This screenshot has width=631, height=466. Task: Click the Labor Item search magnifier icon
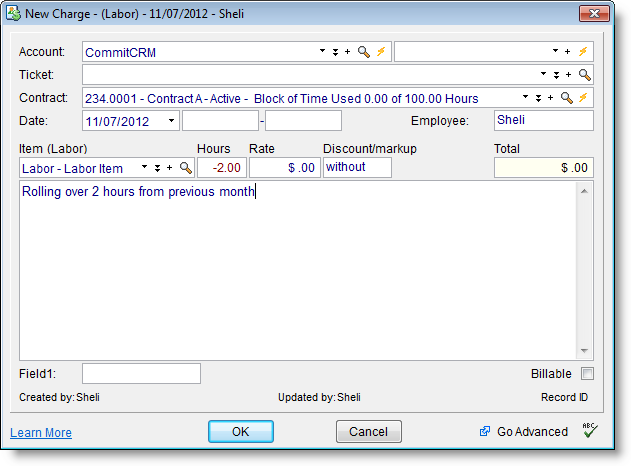[185, 168]
